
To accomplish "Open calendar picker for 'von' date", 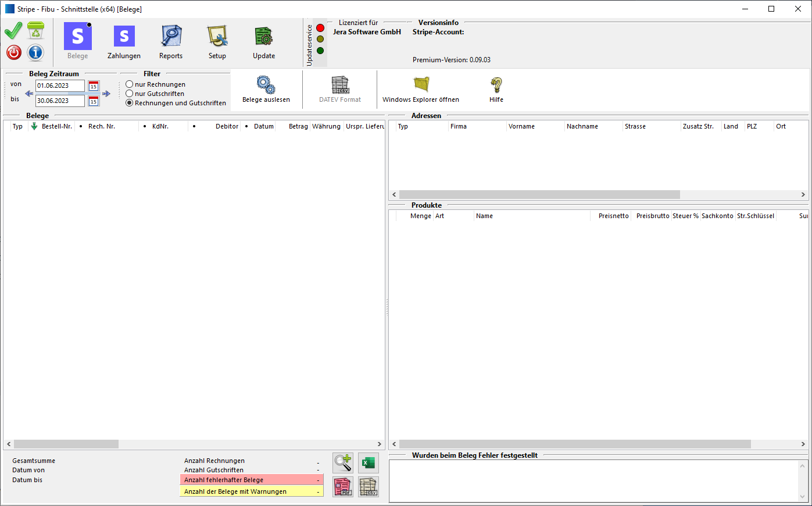I will (x=94, y=86).
